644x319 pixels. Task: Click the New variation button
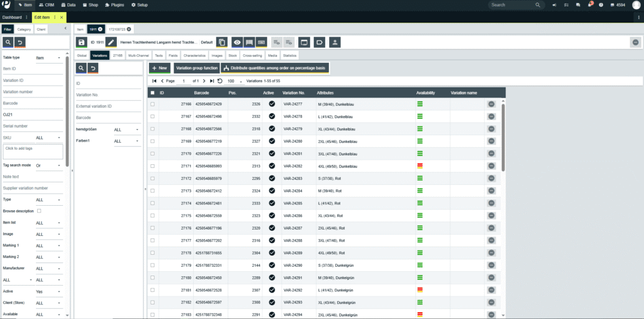pos(159,67)
